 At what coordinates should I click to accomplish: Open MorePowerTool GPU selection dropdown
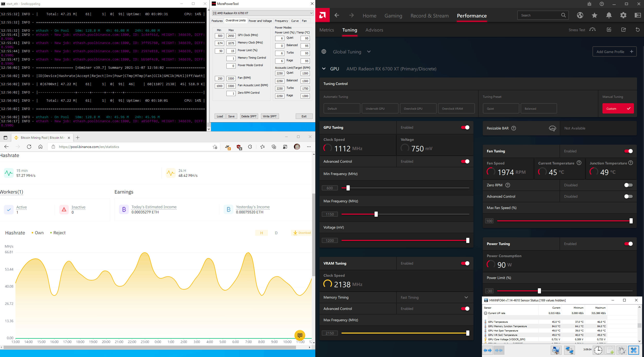click(263, 13)
